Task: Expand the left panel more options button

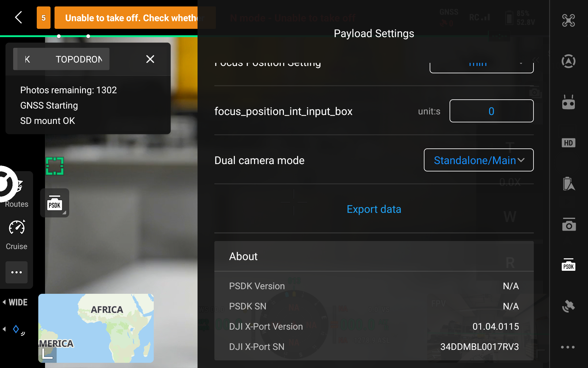Action: tap(17, 272)
